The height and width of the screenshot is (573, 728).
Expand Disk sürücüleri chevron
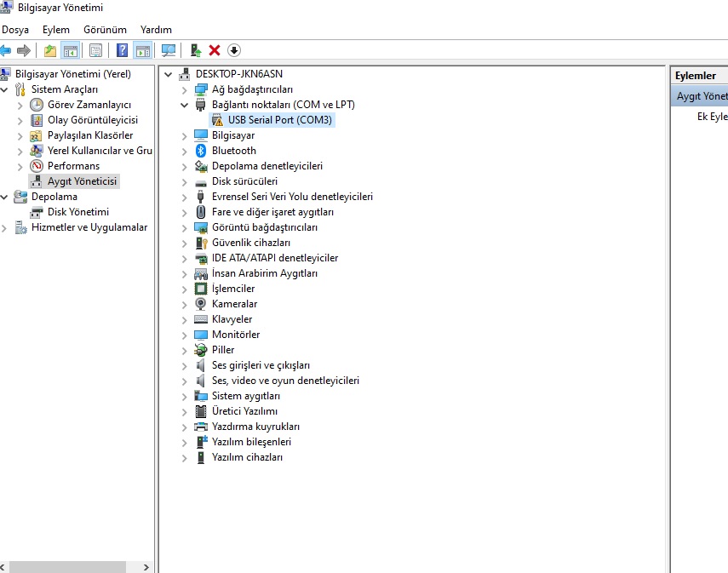tap(184, 181)
